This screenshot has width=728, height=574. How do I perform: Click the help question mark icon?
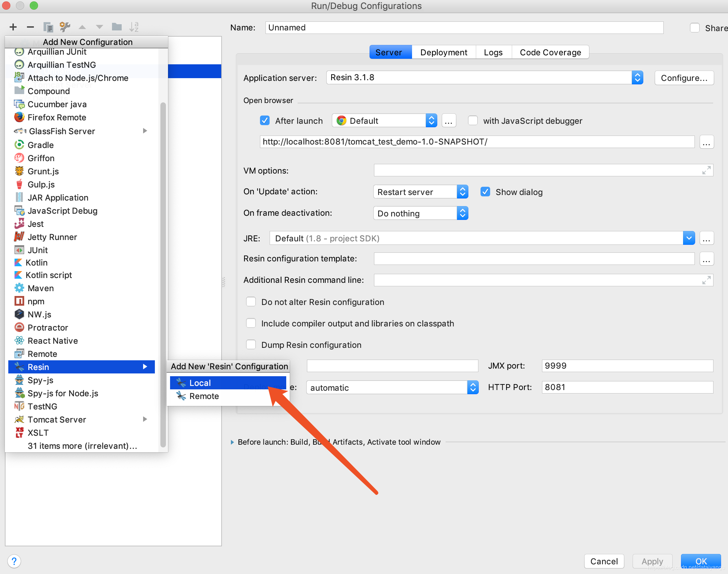coord(14,561)
